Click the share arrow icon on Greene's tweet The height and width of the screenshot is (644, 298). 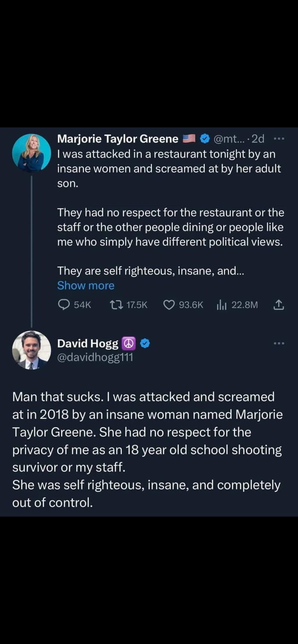click(x=279, y=305)
